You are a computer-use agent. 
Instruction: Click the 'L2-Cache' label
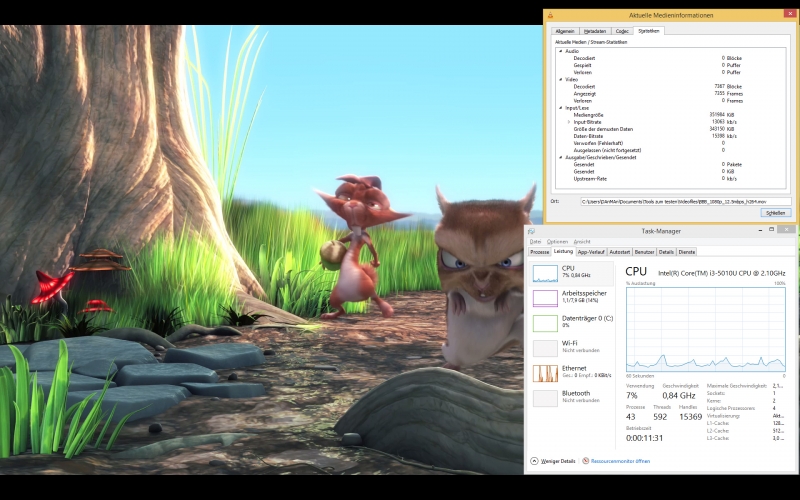click(x=717, y=431)
